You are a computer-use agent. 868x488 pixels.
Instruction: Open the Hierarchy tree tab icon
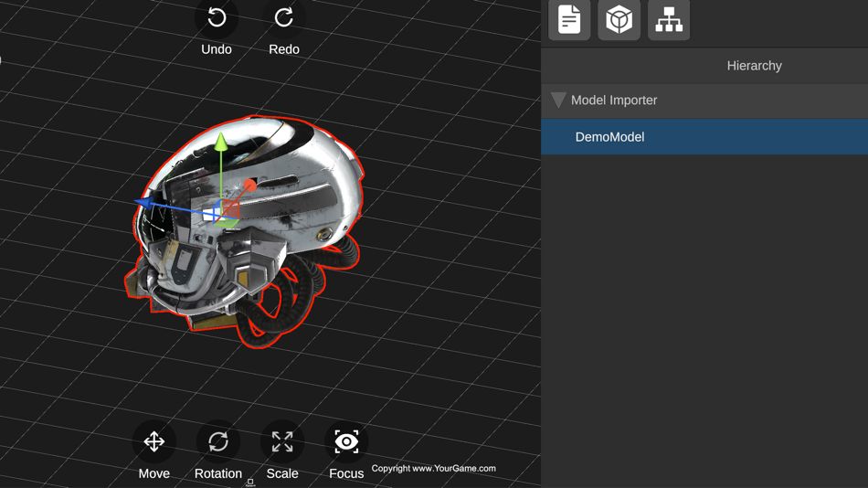point(669,20)
